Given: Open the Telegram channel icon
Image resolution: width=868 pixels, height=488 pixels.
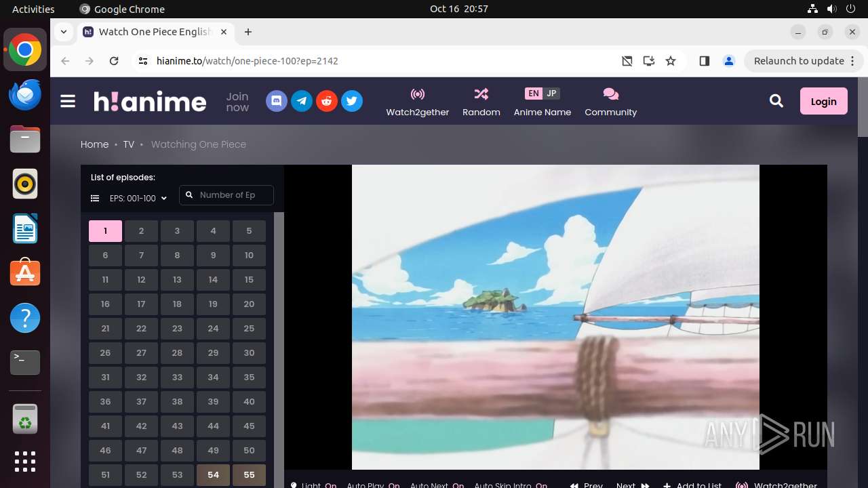Looking at the screenshot, I should tap(302, 102).
